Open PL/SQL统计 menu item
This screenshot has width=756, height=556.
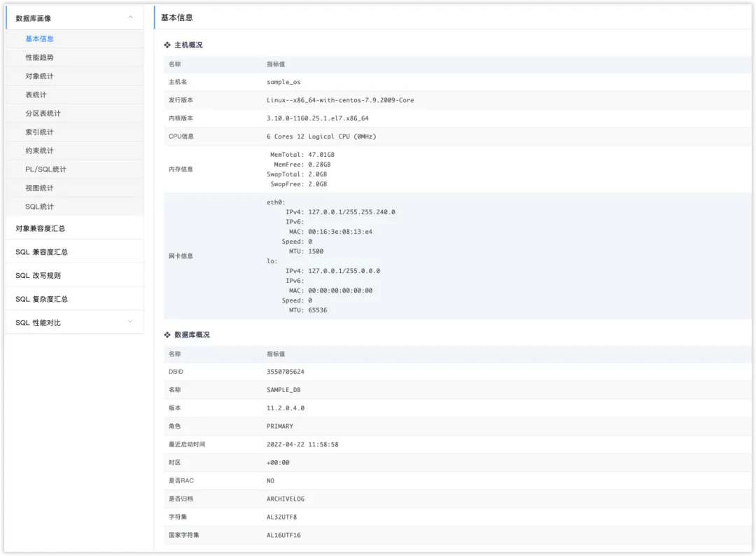[x=45, y=169]
